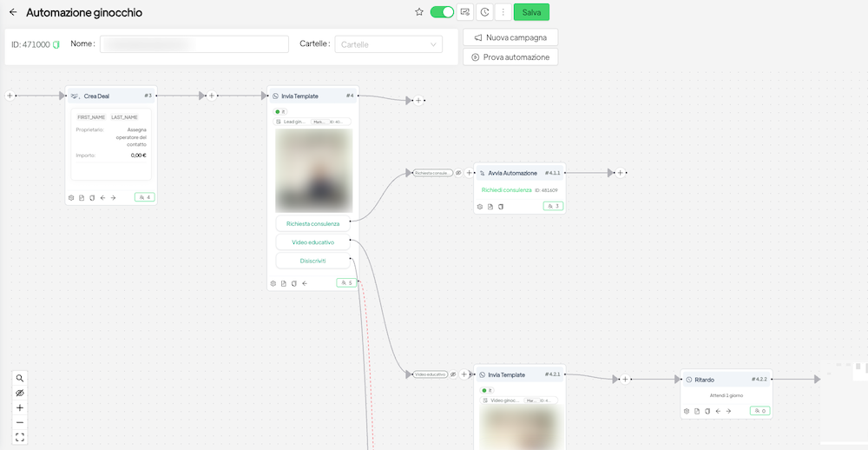Open the contacts counter showing 5 on node #4
This screenshot has width=868, height=450.
click(x=346, y=283)
